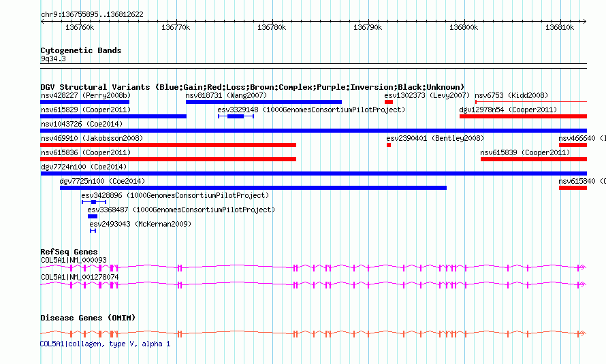
Task: Click the Disease Genes (OMIM) track heading
Action: [88, 318]
